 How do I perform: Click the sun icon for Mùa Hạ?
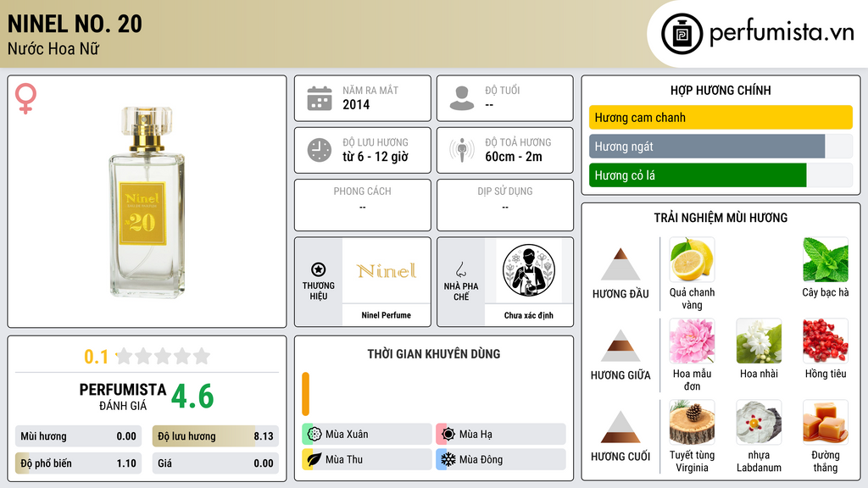[448, 434]
